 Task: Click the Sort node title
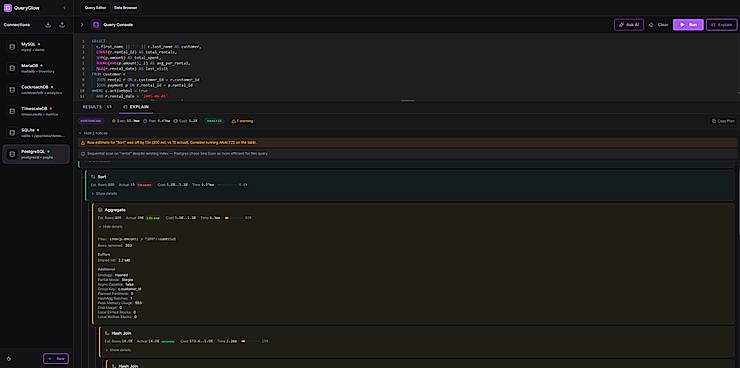[x=102, y=176]
